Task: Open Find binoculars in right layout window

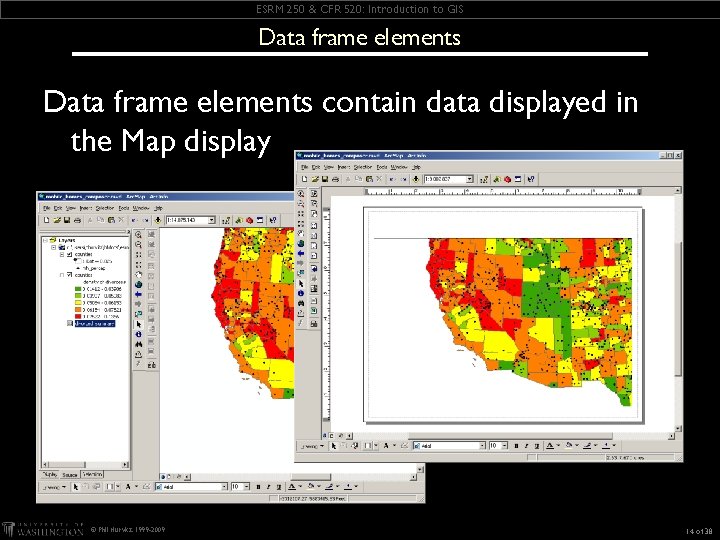Action: click(301, 303)
